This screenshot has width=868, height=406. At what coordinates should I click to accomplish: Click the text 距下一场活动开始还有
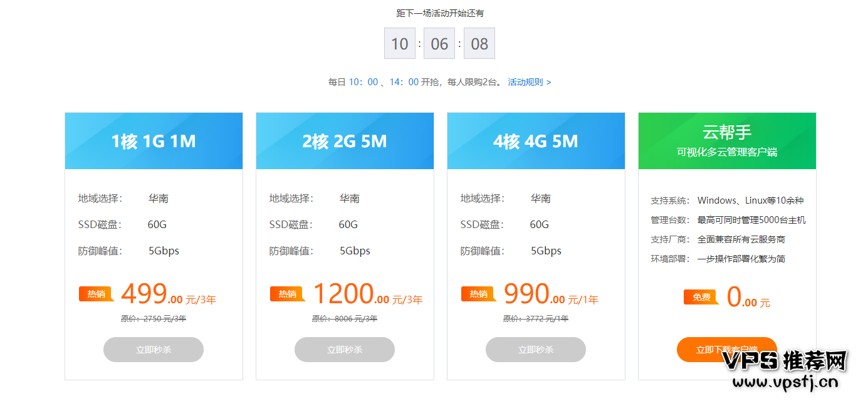point(440,13)
